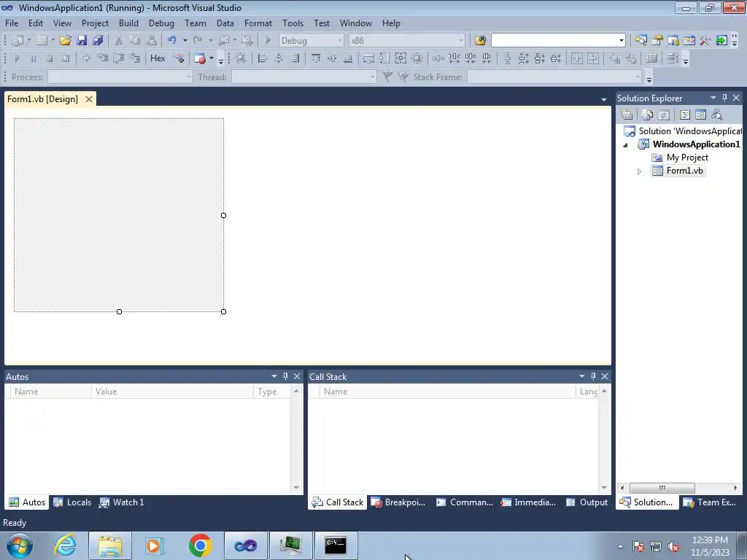Open the File menu
747x560 pixels.
[12, 23]
